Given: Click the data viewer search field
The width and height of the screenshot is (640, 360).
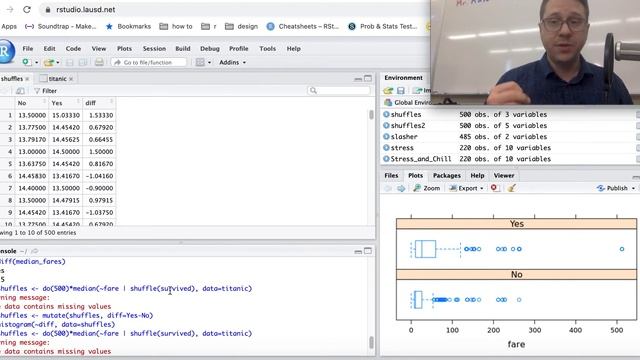Looking at the screenshot, I should (x=339, y=91).
